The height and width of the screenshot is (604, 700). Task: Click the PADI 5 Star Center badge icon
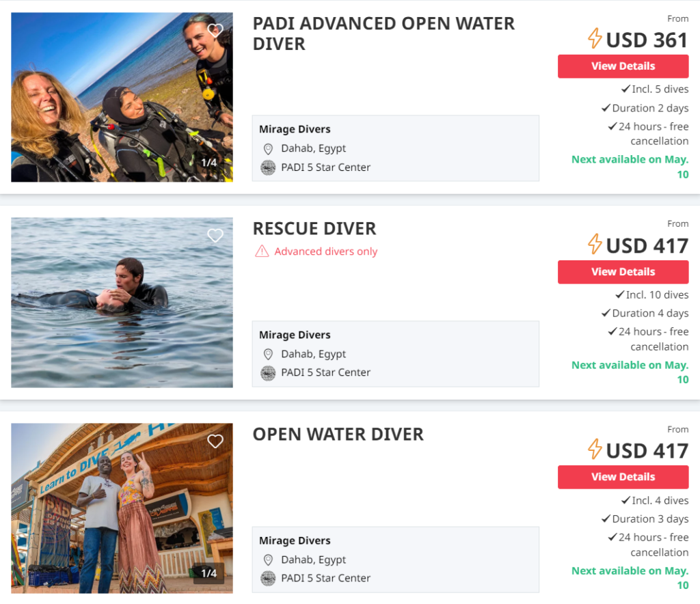[268, 167]
